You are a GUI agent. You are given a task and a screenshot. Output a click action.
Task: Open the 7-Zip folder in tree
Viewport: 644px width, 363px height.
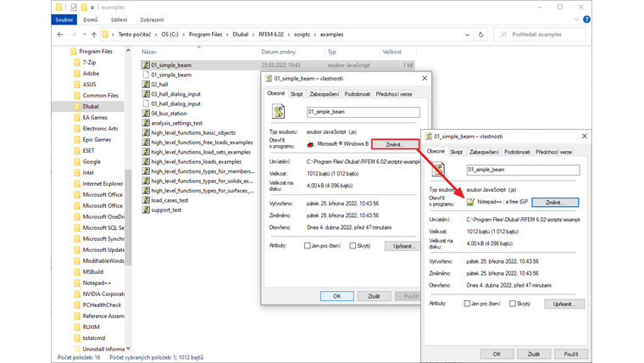coord(89,63)
